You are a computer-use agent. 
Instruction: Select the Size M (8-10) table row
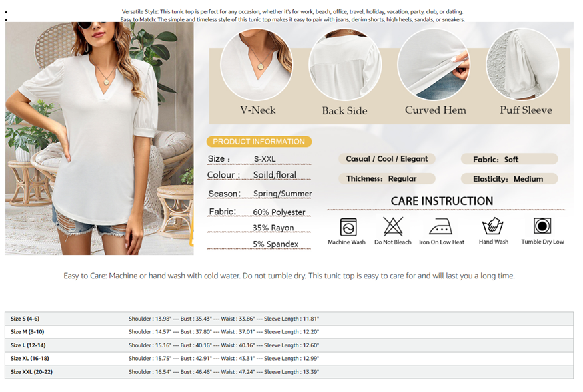pos(289,332)
